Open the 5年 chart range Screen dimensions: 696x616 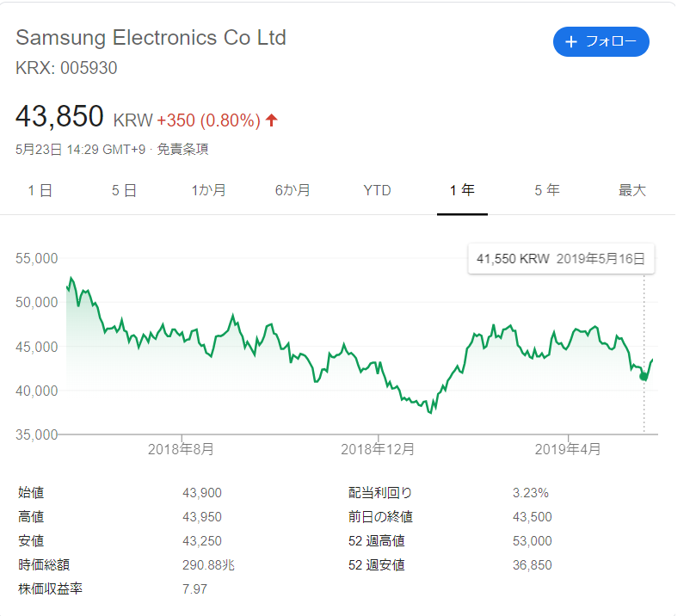[x=547, y=190]
